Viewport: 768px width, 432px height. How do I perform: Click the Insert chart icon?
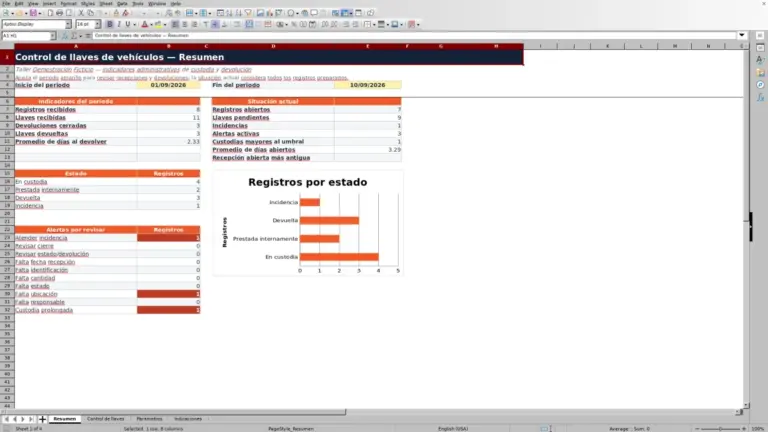point(269,13)
